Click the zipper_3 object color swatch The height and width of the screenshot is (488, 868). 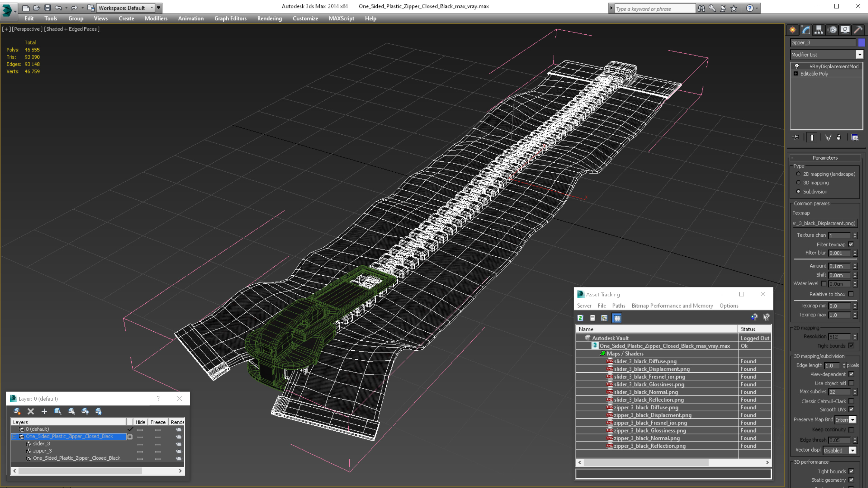(x=862, y=42)
